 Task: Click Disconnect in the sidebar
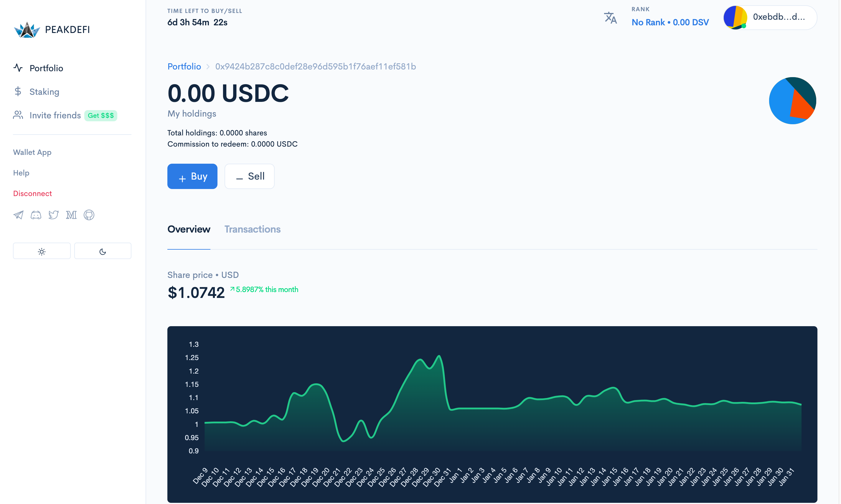(32, 194)
